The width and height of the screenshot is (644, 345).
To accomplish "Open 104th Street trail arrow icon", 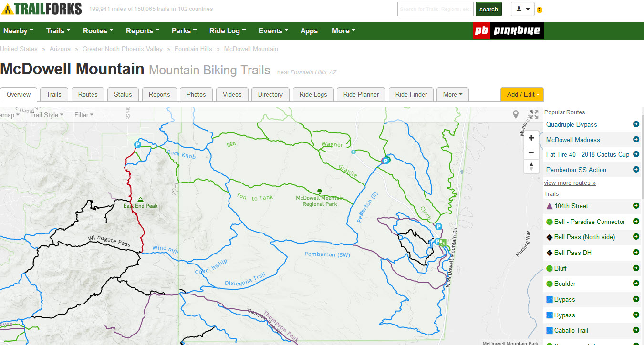I will (636, 206).
